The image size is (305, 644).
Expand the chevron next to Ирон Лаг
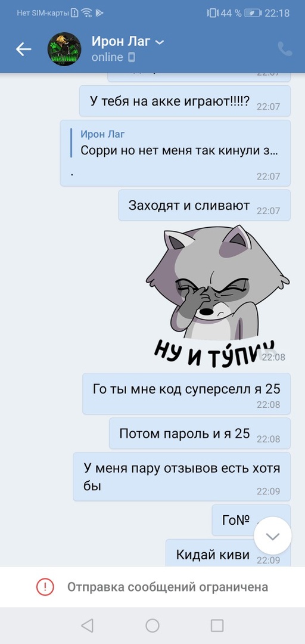tap(160, 42)
